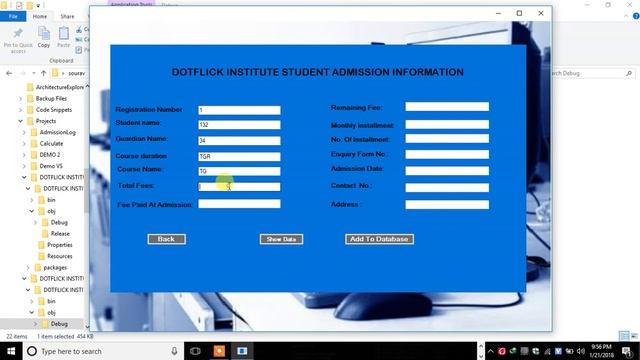Expand the DEMO 2 folder arrow
Viewport: 640px width, 360px height.
pyautogui.click(x=24, y=155)
